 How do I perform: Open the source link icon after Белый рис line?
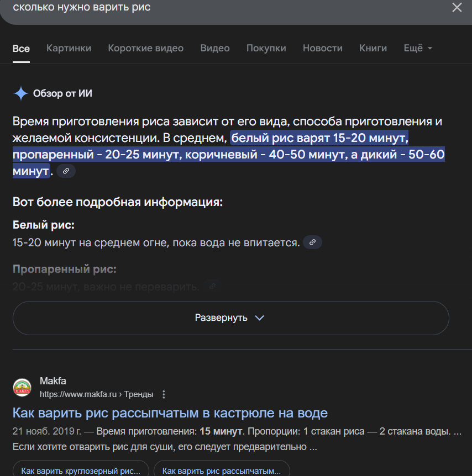click(x=312, y=242)
